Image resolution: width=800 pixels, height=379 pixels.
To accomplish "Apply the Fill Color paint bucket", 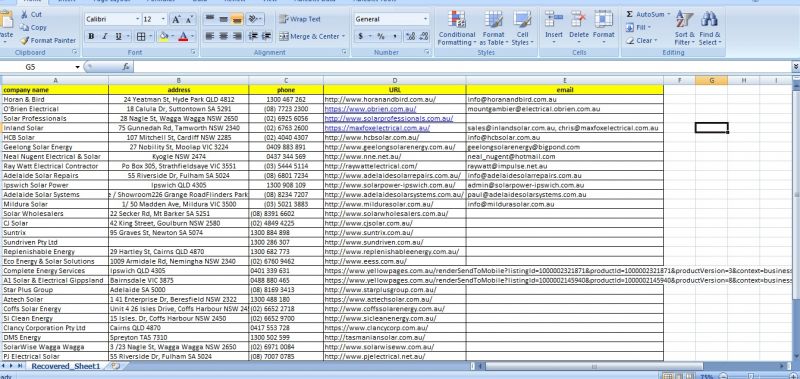I will (x=163, y=36).
